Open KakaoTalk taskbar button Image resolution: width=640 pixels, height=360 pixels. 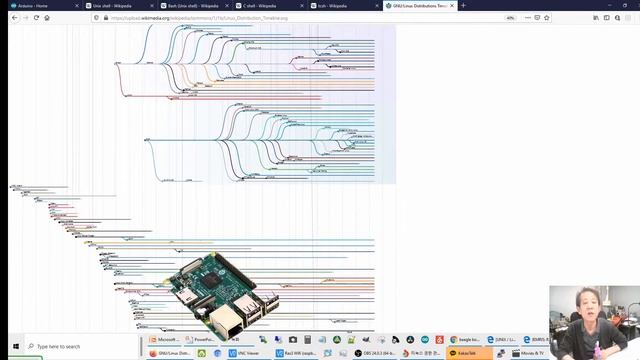pyautogui.click(x=469, y=353)
